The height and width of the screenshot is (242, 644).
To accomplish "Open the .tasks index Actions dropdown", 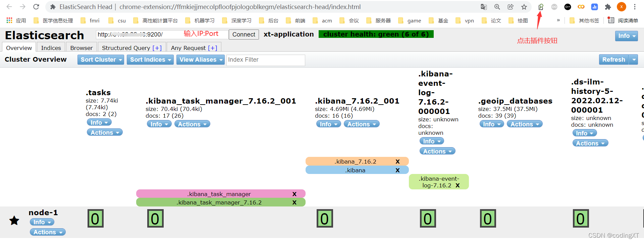I will (105, 133).
